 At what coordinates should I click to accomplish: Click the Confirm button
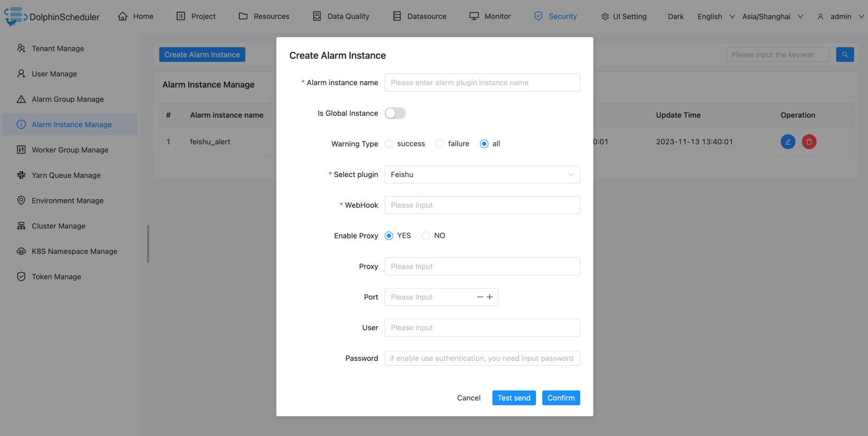[x=560, y=398]
